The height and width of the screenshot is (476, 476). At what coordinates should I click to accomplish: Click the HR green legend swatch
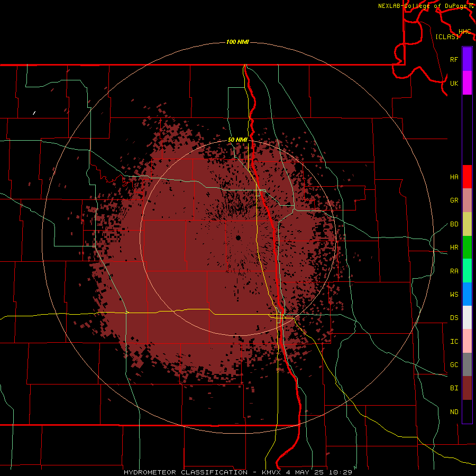point(467,248)
